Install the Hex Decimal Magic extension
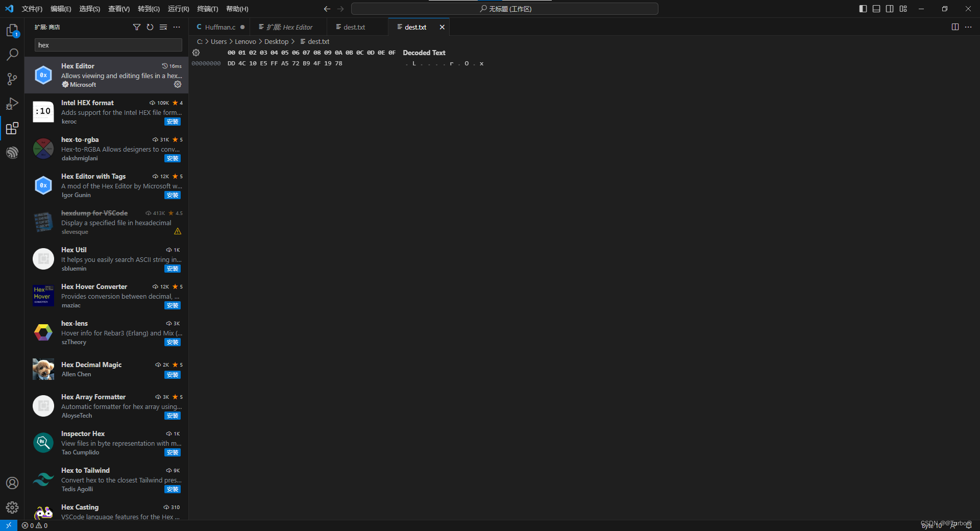Viewport: 980px width, 531px height. click(x=173, y=375)
